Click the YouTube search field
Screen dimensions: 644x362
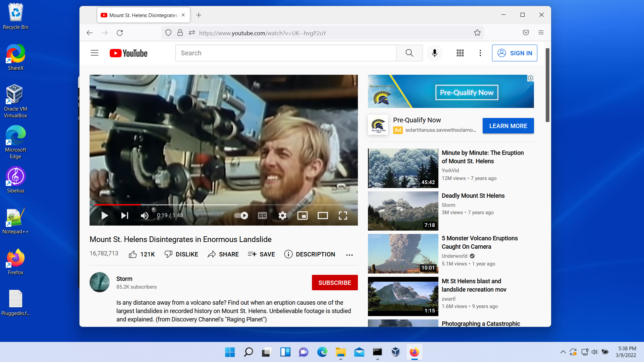pyautogui.click(x=285, y=53)
